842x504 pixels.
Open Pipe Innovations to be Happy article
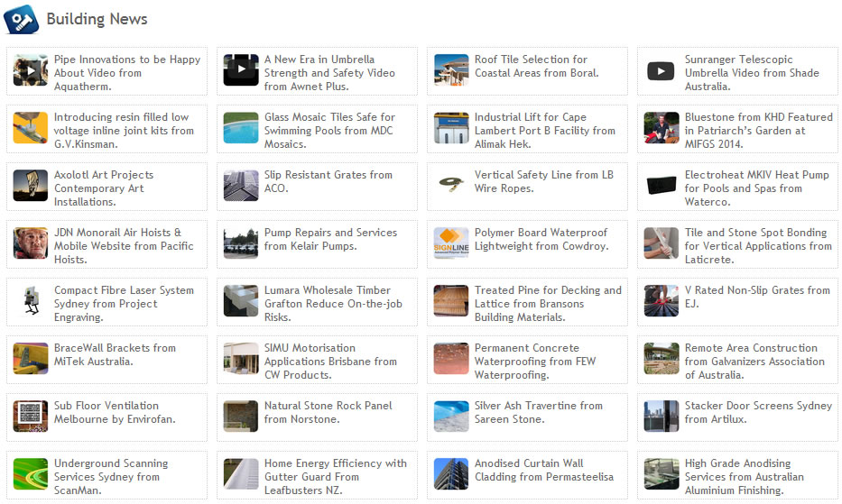[127, 73]
